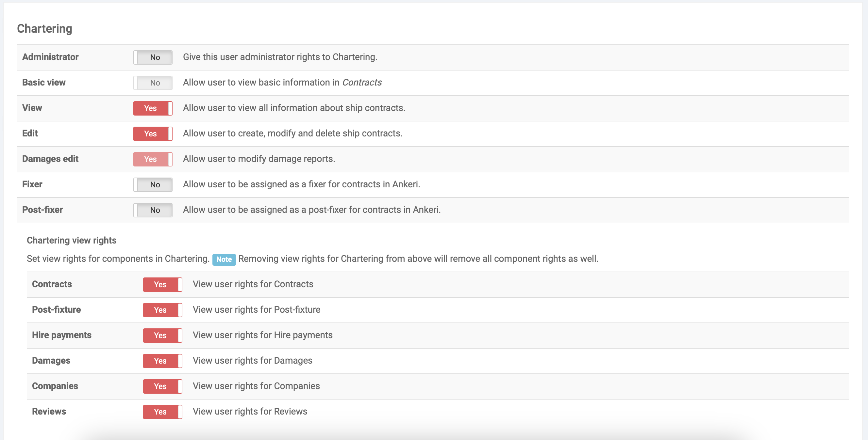Switch off Hire payments view rights

[162, 335]
